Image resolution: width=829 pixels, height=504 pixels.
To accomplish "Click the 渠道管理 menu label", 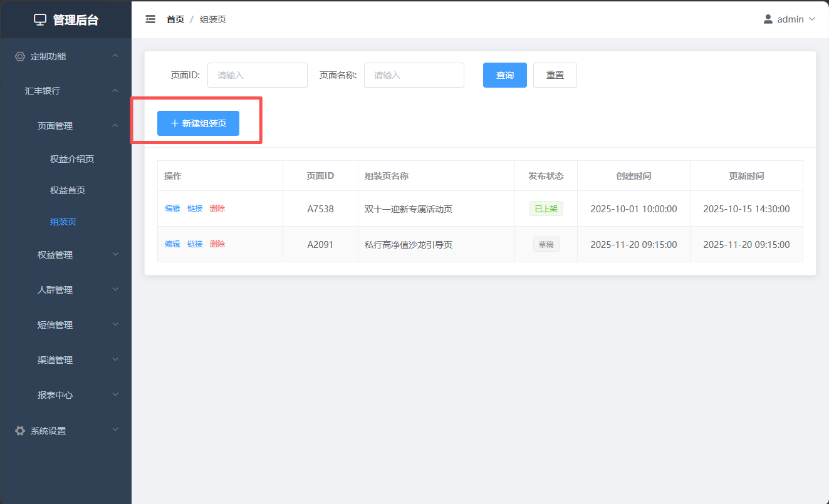I will pyautogui.click(x=55, y=360).
